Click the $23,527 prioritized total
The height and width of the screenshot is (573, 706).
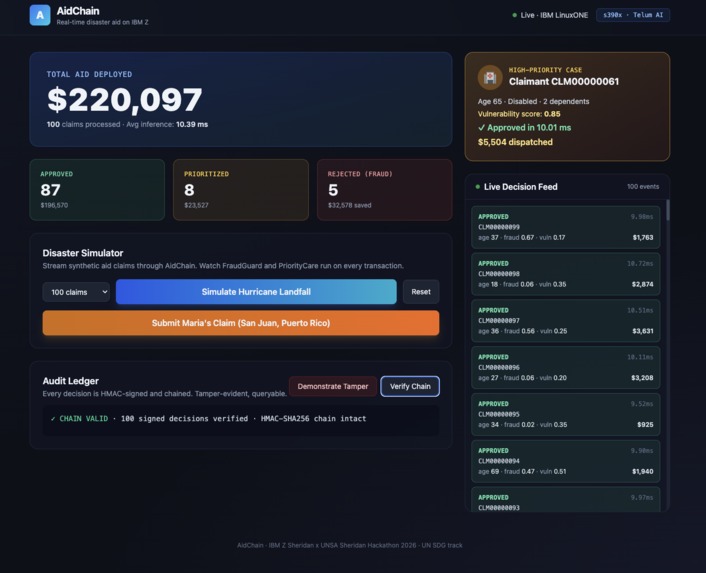pos(196,205)
